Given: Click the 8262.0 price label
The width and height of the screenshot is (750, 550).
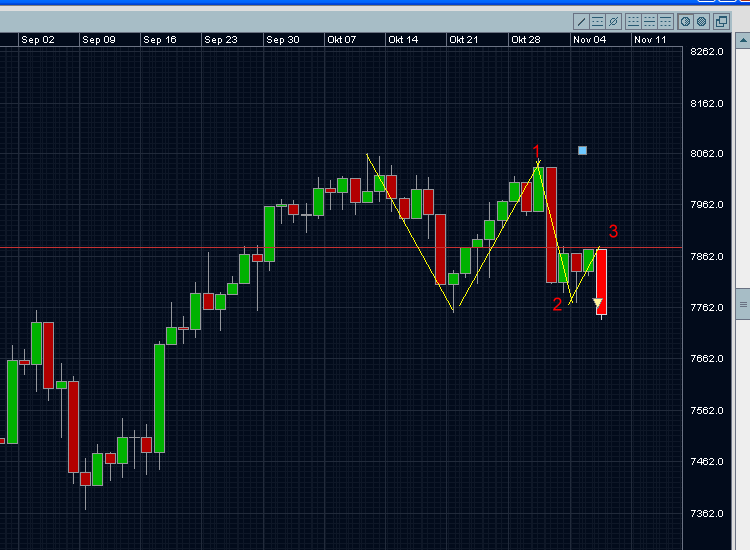Looking at the screenshot, I should point(706,52).
